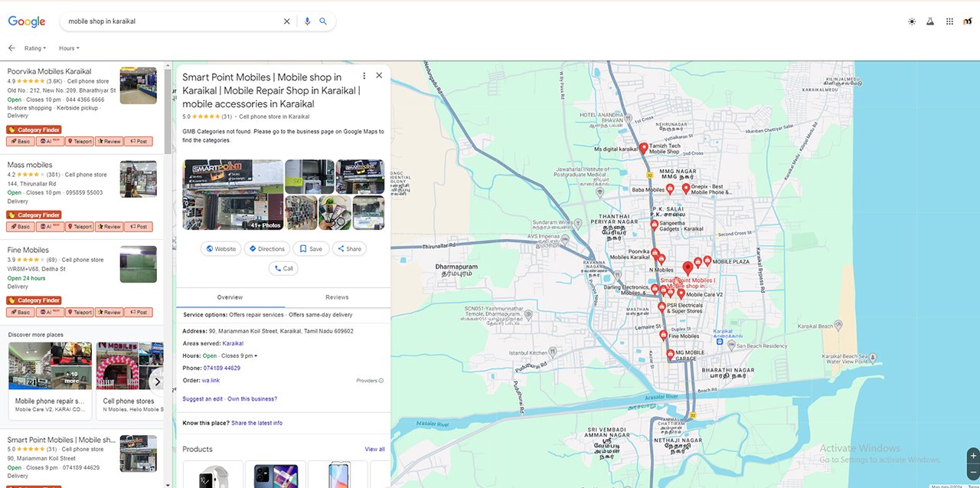The width and height of the screenshot is (980, 488).
Task: Open the Rating filter dropdown
Action: 35,48
